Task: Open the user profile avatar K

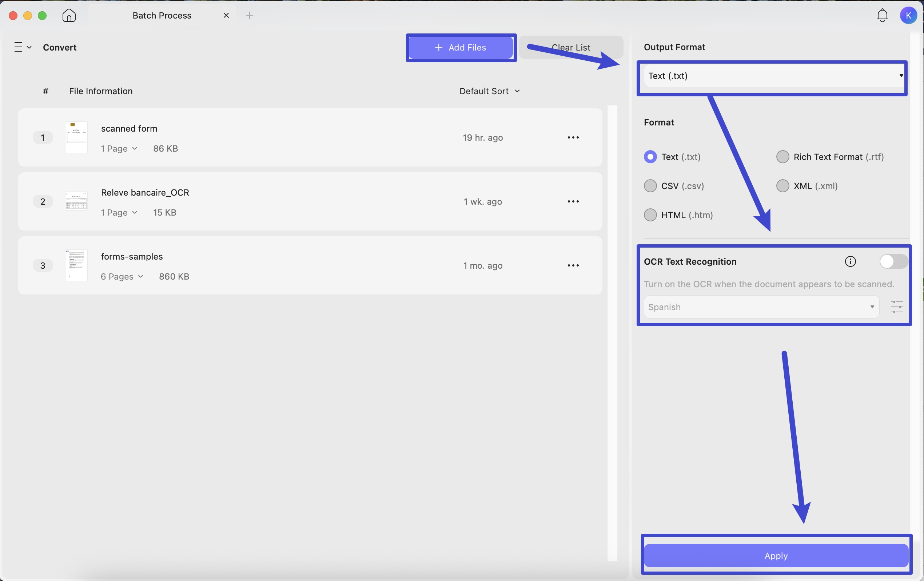Action: 908,15
